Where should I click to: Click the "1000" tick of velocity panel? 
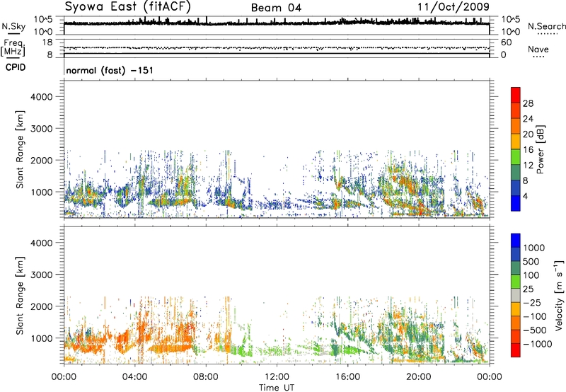click(x=42, y=338)
